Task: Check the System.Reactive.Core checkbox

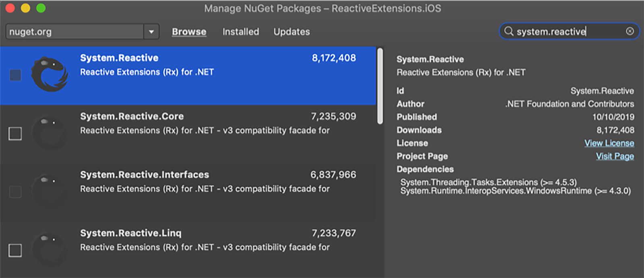Action: click(15, 134)
